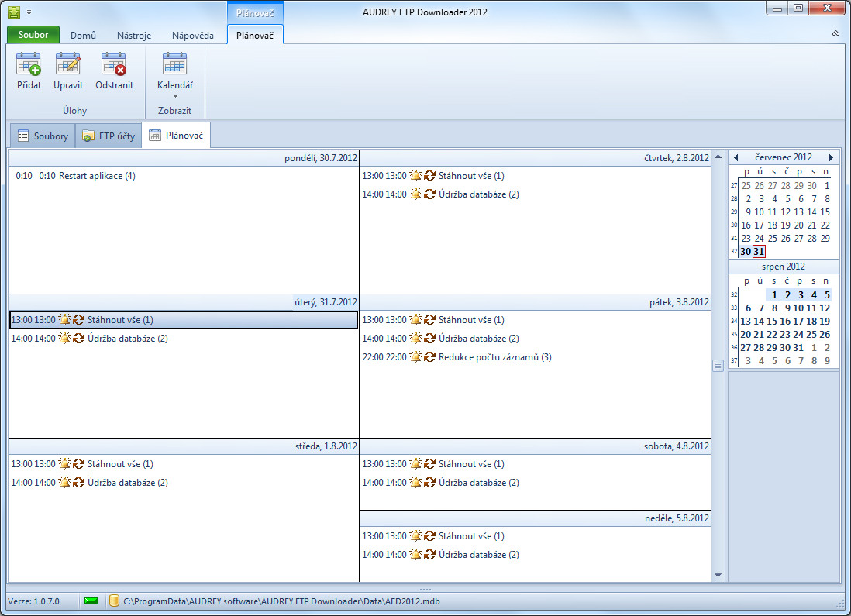Select Sunday's Stáhnout vše (1) entry
The height and width of the screenshot is (616, 851).
535,535
